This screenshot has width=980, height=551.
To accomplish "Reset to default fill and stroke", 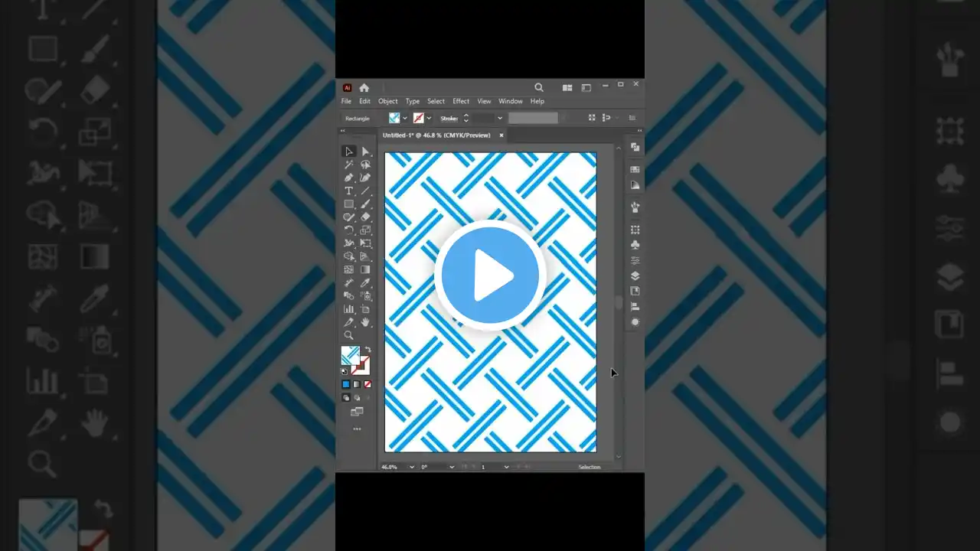I will point(345,371).
